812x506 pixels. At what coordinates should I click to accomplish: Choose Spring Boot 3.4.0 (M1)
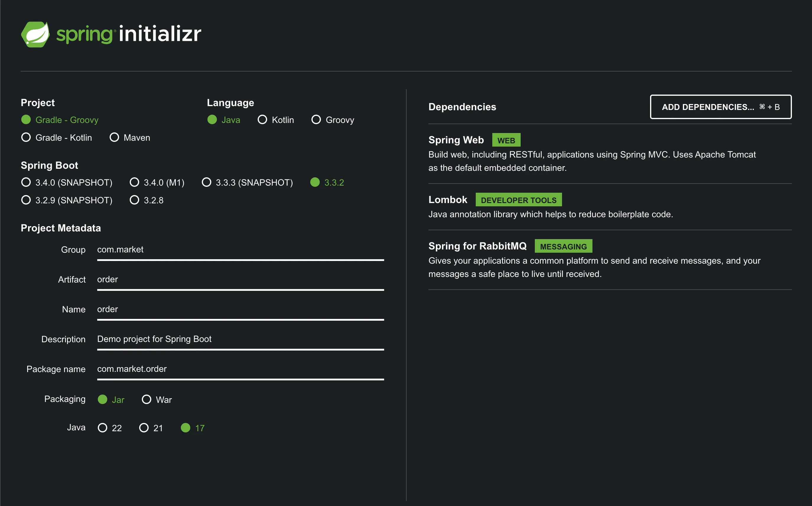tap(134, 182)
